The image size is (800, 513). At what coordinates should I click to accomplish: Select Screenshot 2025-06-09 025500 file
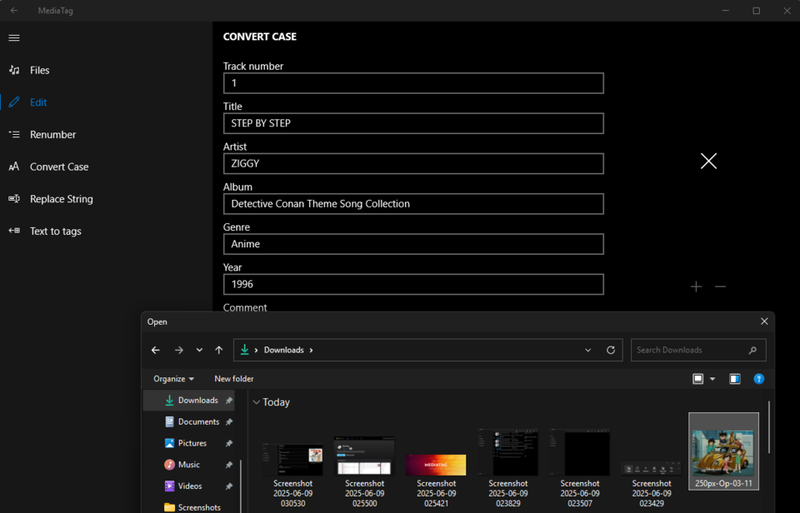364,472
